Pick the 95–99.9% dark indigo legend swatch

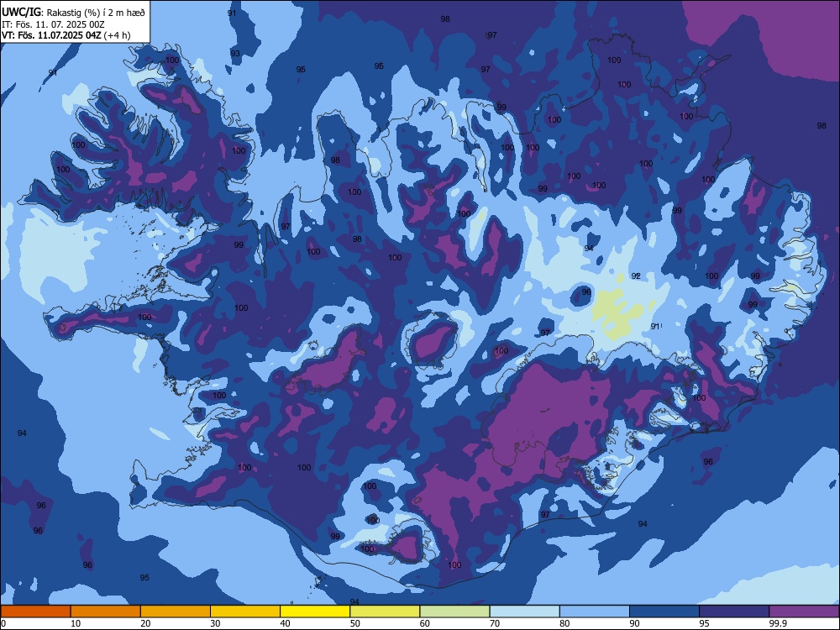tap(734, 612)
